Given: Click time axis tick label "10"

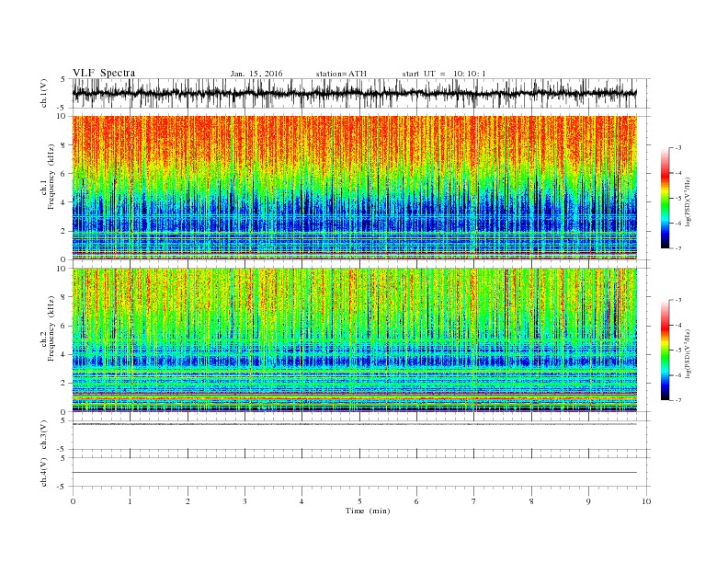Looking at the screenshot, I should click(x=646, y=501).
